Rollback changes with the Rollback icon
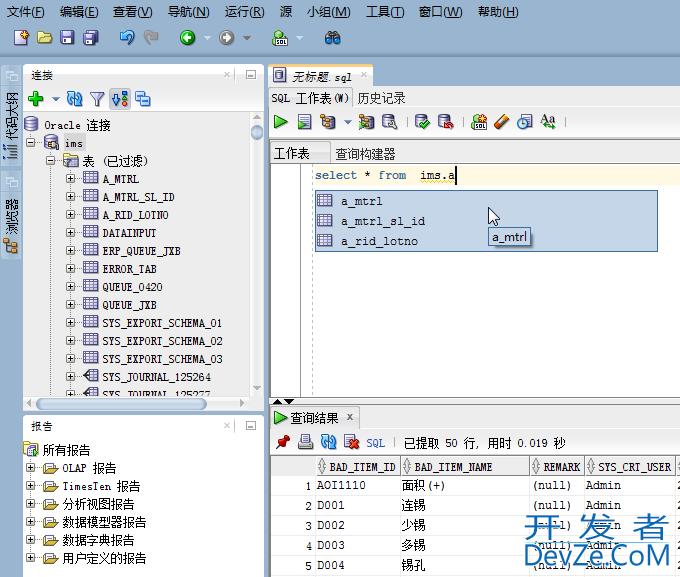The height and width of the screenshot is (577, 680). (x=445, y=122)
